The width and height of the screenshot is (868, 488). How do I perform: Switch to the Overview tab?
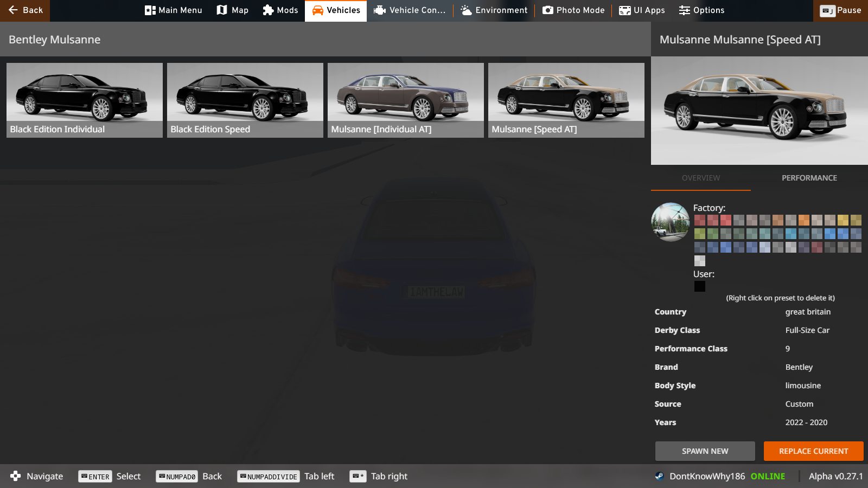point(701,178)
